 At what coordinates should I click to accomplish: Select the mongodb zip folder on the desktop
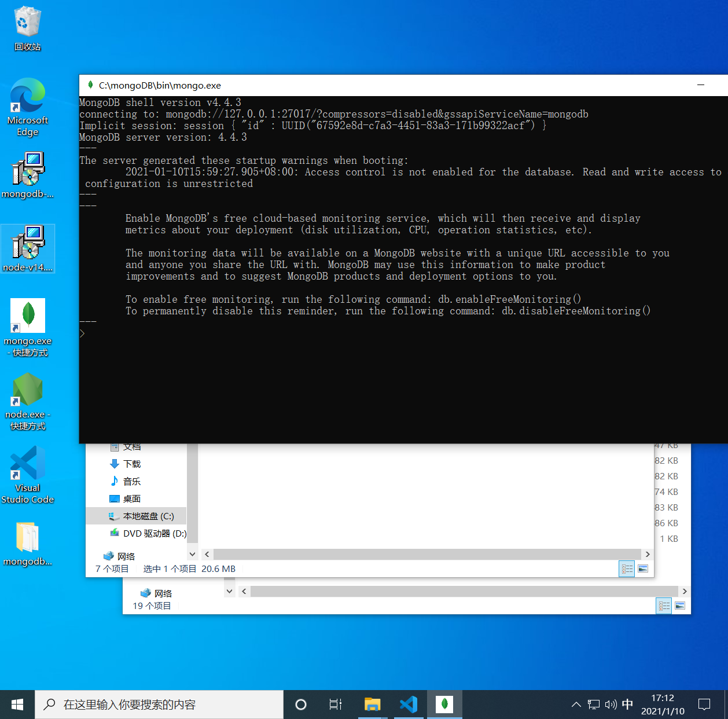click(27, 544)
